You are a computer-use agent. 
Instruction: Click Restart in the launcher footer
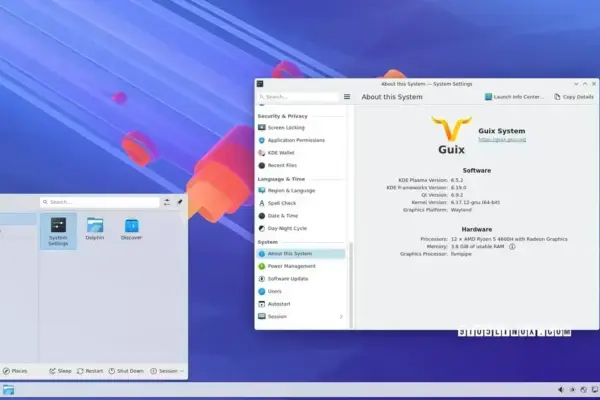coord(90,371)
